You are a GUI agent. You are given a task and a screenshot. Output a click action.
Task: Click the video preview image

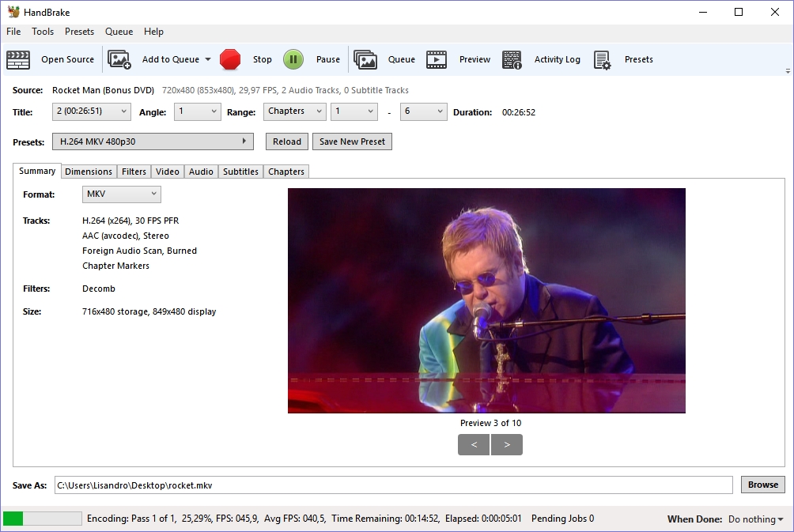point(486,300)
